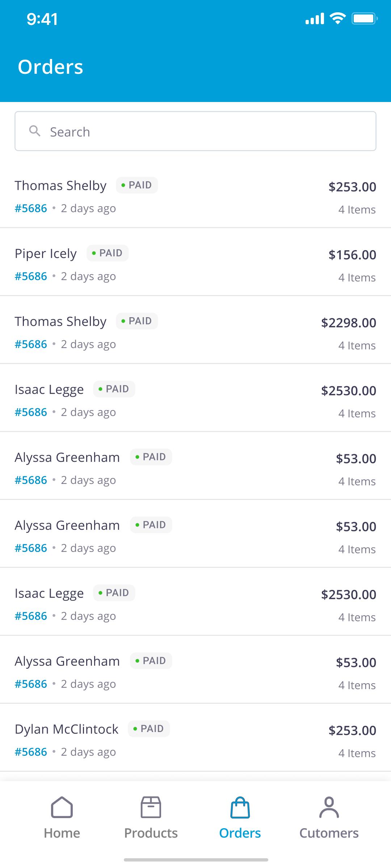Open Dylan McClintock's order
Image resolution: width=391 pixels, height=868 pixels.
tap(195, 738)
